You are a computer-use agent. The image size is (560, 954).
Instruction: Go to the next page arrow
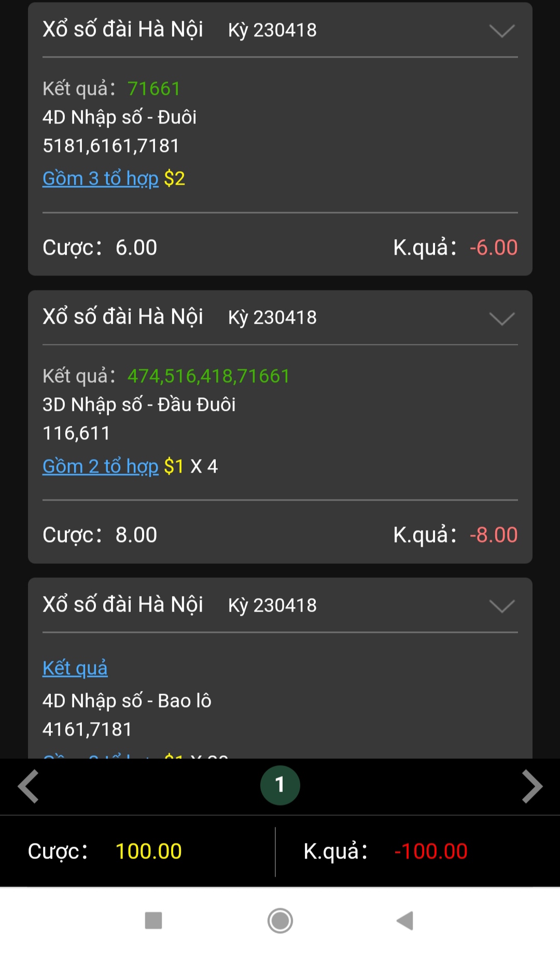[531, 786]
